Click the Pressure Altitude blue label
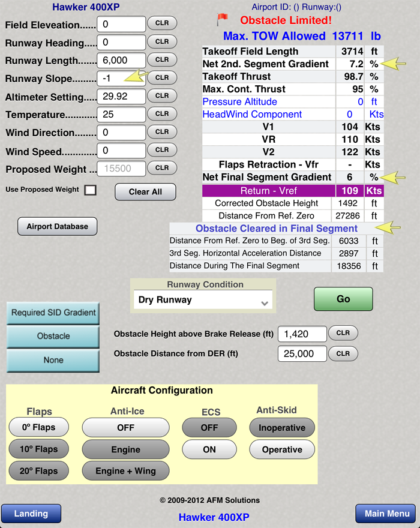420x528 pixels. pyautogui.click(x=240, y=101)
